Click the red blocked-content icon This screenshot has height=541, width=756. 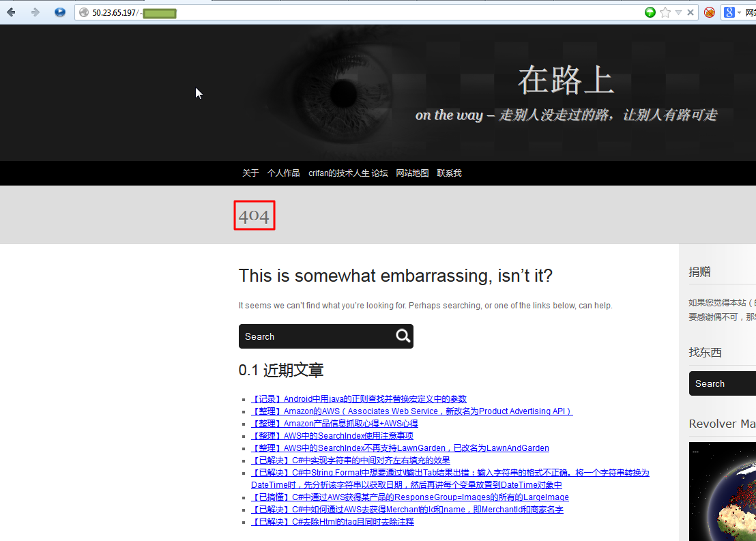pos(709,12)
